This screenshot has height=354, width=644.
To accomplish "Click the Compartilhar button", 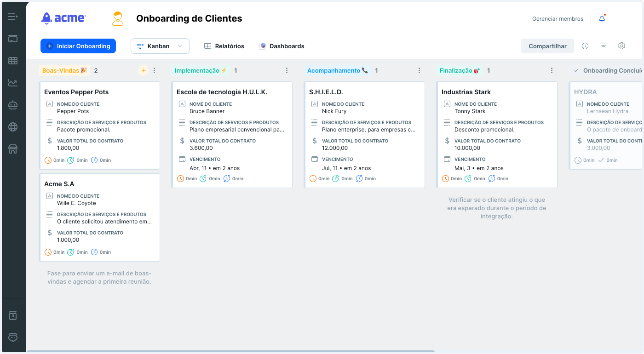I will (547, 46).
